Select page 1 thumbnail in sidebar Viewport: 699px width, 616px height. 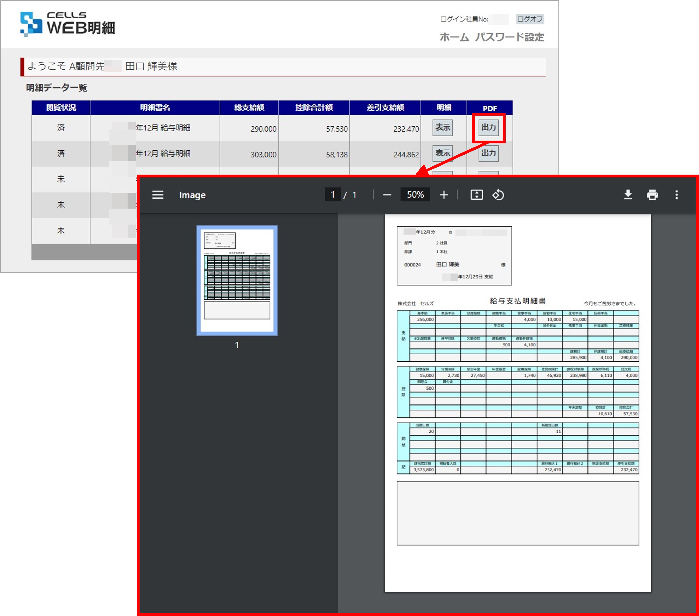pos(237,280)
